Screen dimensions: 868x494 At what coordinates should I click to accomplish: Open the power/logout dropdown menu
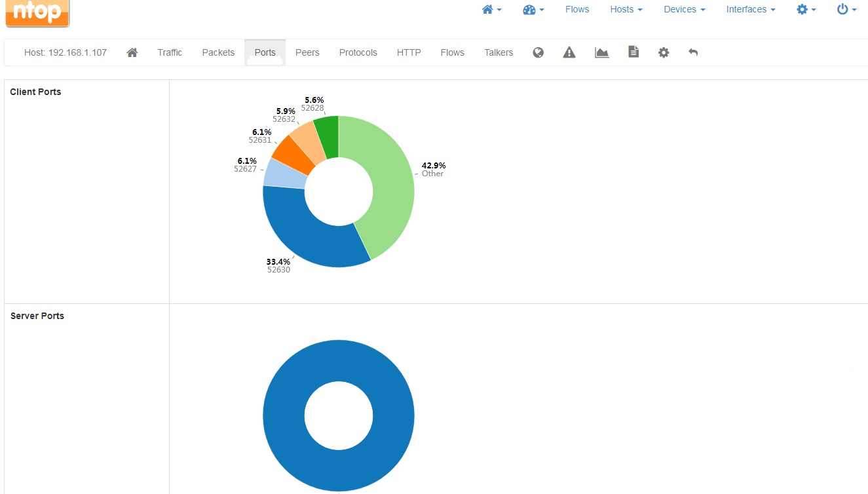pos(847,10)
